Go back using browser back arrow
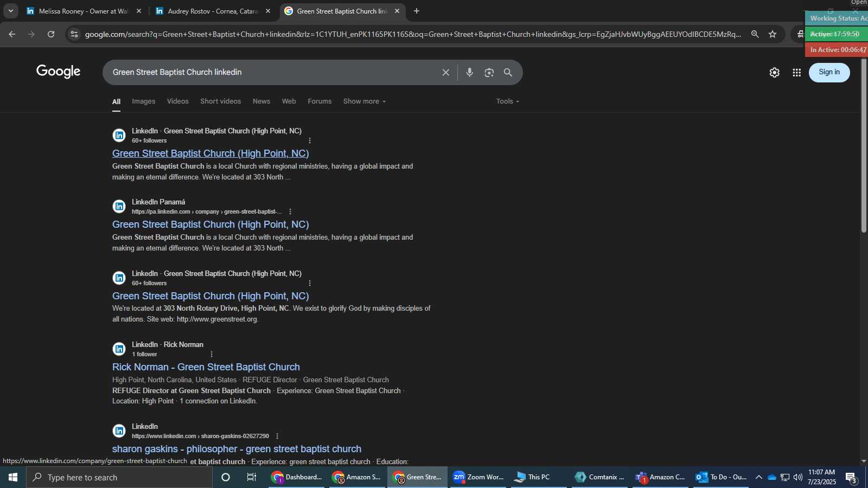The height and width of the screenshot is (488, 868). pyautogui.click(x=12, y=34)
